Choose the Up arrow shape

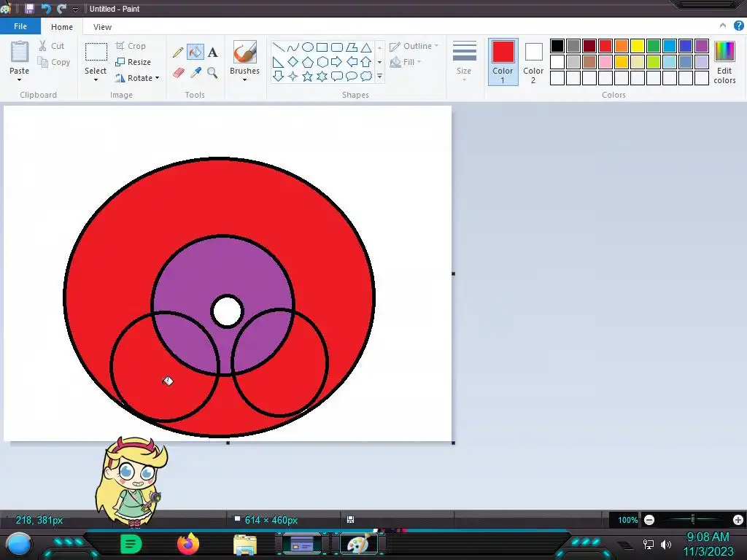tap(366, 62)
